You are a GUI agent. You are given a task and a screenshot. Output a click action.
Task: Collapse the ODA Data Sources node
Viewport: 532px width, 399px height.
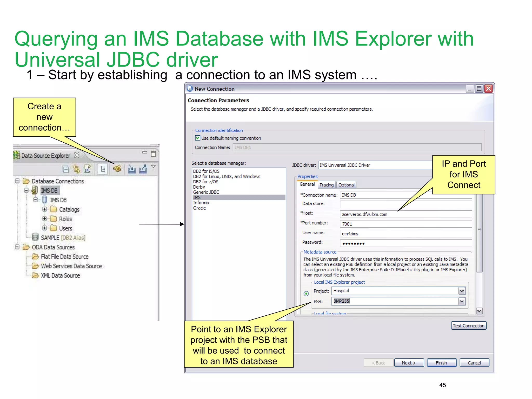17,247
